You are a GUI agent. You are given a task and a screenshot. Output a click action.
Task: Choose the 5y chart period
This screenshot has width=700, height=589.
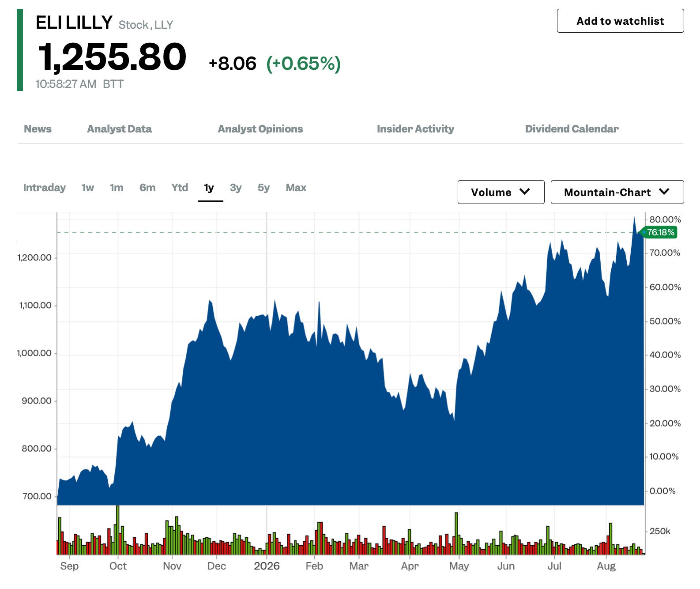point(263,188)
